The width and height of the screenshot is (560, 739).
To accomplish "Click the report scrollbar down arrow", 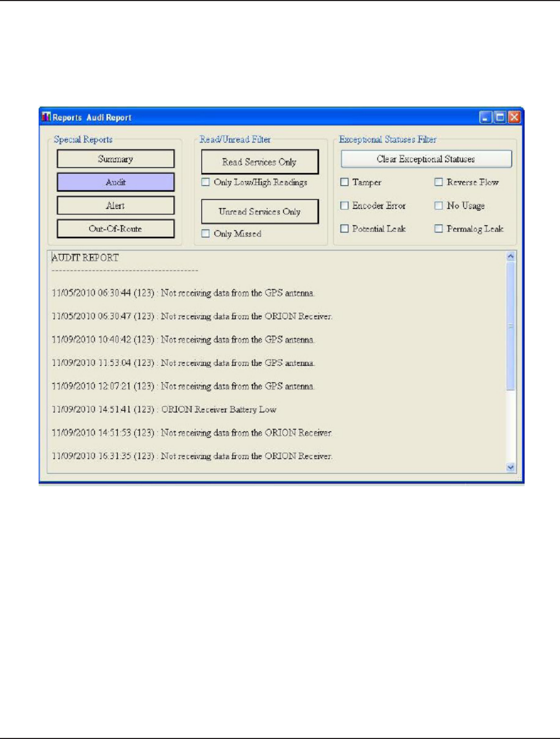I will click(511, 467).
